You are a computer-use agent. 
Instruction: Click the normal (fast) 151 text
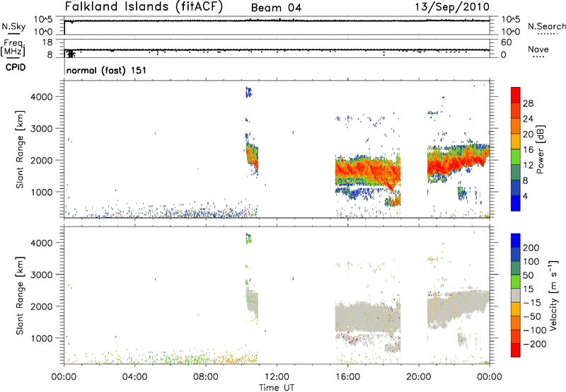(x=107, y=70)
